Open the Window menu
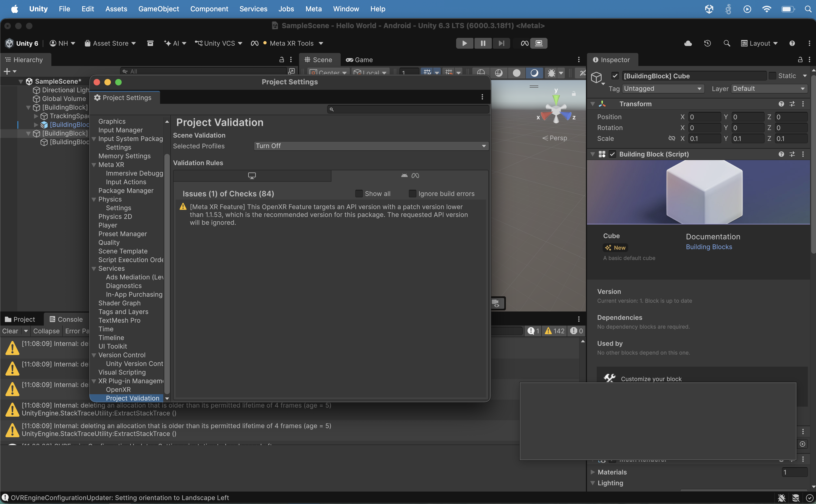The image size is (816, 504). [346, 9]
